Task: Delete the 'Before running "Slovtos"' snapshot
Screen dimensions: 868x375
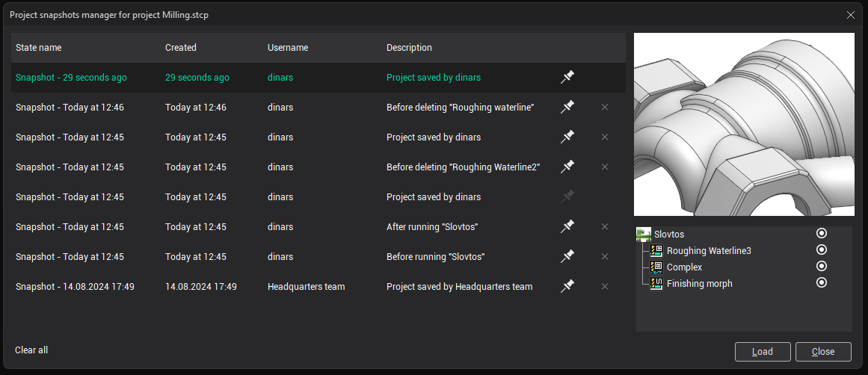Action: tap(605, 256)
